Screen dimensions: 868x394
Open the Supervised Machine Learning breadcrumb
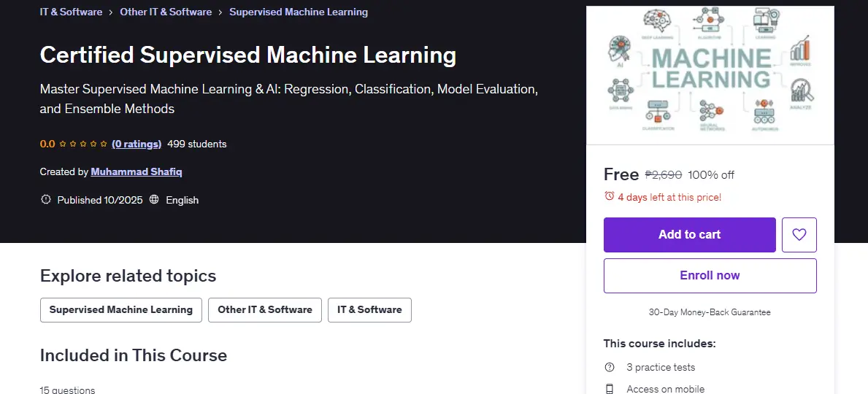pos(299,12)
